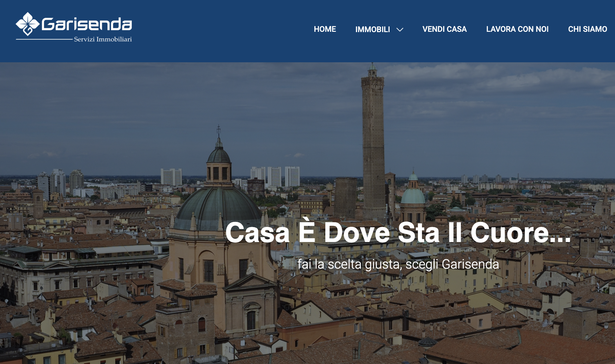Select CHI SIAMO in navigation
The width and height of the screenshot is (615, 364).
pyautogui.click(x=587, y=29)
